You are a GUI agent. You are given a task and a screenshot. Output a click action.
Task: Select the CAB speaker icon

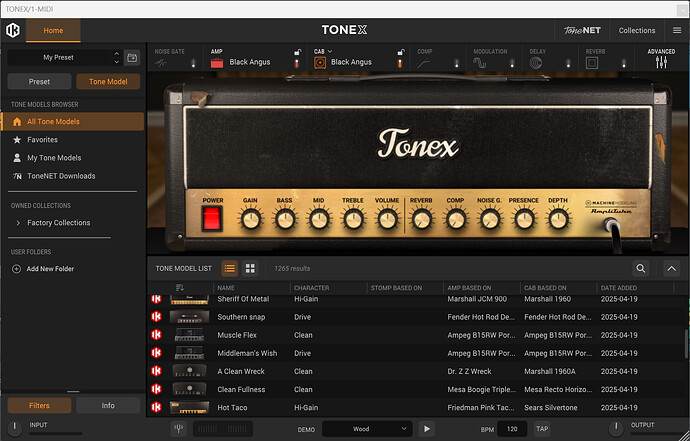click(x=320, y=63)
